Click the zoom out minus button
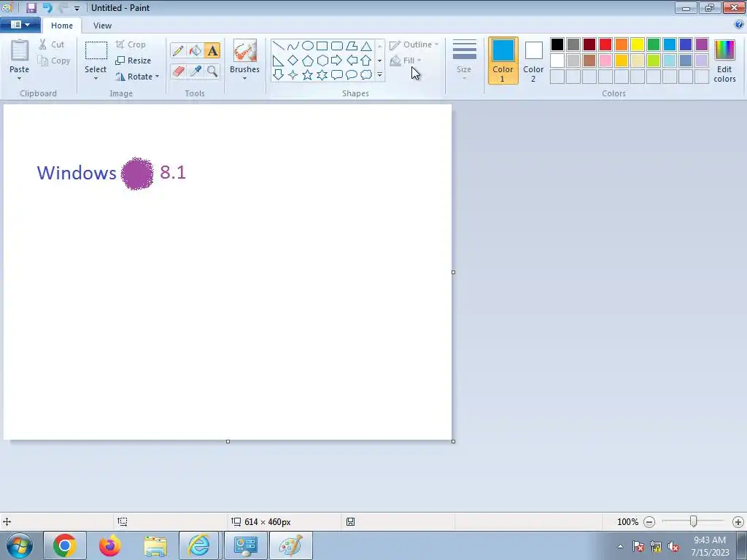The image size is (747, 560). coord(649,522)
